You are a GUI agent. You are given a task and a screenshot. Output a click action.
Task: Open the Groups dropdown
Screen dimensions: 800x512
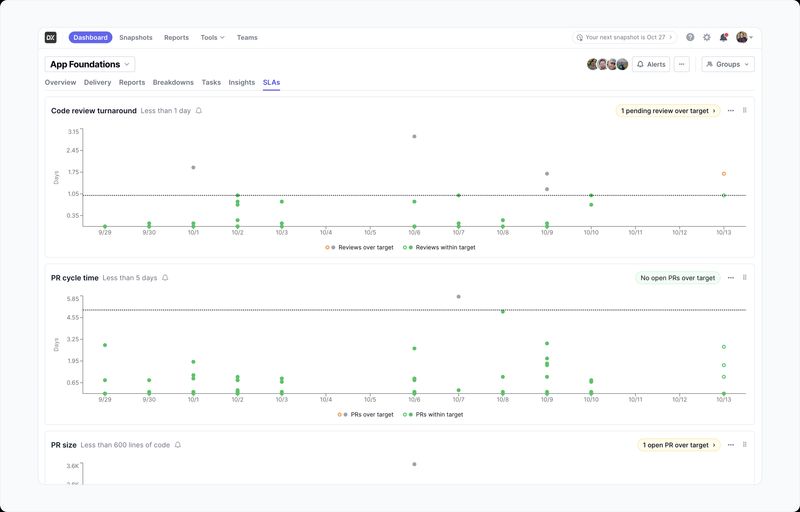[x=728, y=64]
